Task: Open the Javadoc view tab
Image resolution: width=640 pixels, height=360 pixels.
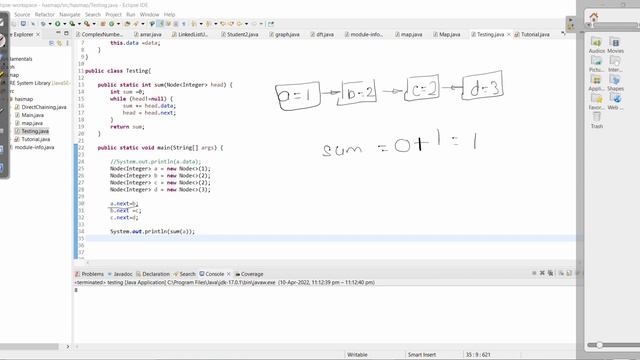Action: [x=120, y=274]
